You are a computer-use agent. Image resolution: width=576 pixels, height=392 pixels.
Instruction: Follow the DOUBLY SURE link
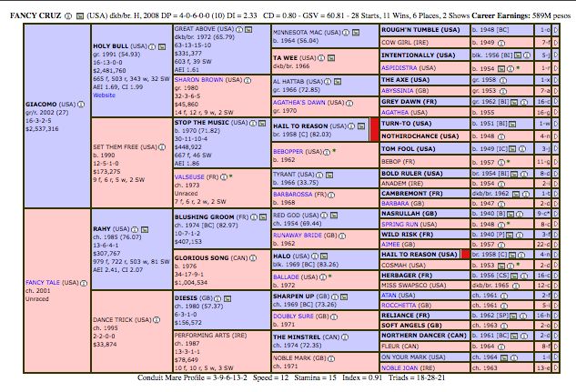(293, 316)
